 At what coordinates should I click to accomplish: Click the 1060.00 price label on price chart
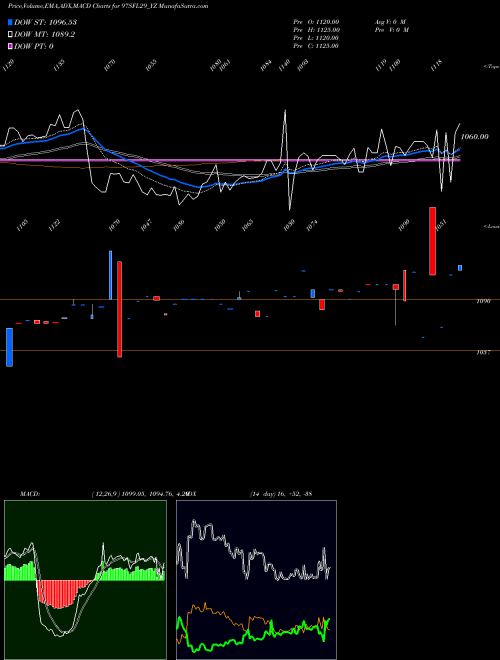(474, 136)
